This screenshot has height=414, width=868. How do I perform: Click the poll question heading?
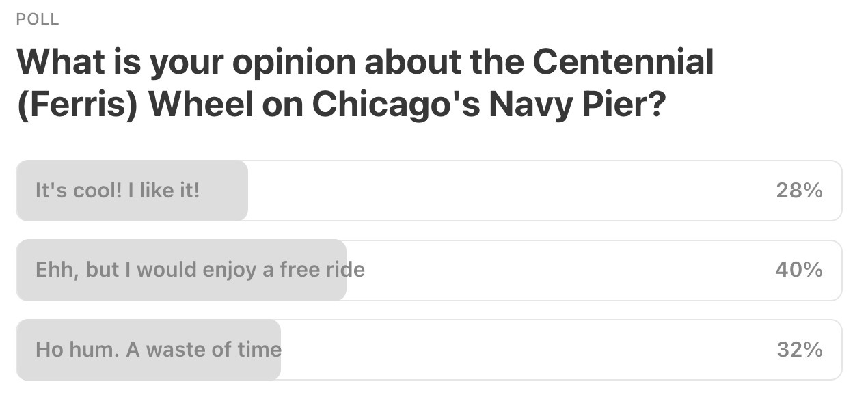(366, 85)
